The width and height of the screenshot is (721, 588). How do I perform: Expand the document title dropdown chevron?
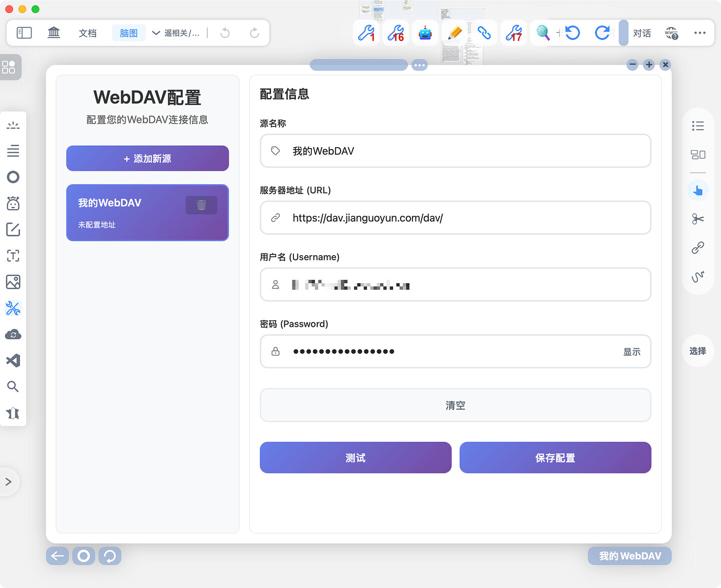pyautogui.click(x=156, y=33)
